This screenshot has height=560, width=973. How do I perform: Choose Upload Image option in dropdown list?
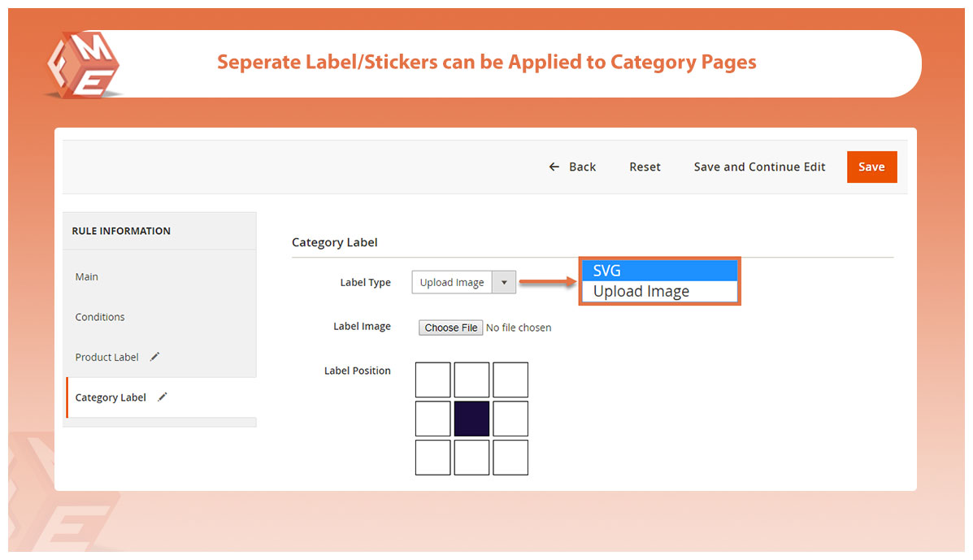pyautogui.click(x=659, y=292)
